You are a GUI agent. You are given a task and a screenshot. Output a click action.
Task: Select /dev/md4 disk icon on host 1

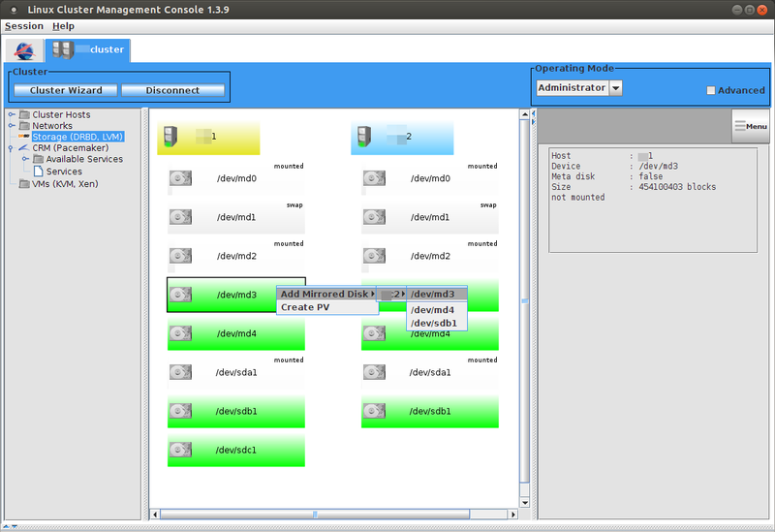pyautogui.click(x=180, y=333)
